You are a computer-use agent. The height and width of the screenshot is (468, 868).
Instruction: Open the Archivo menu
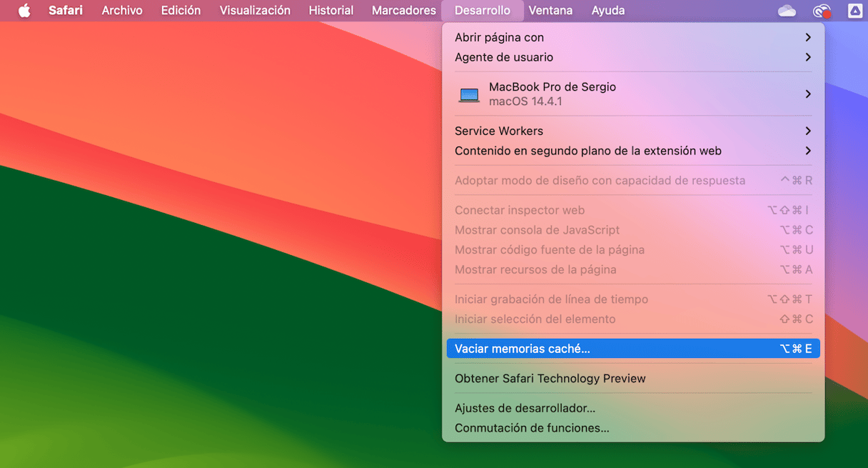pos(122,11)
